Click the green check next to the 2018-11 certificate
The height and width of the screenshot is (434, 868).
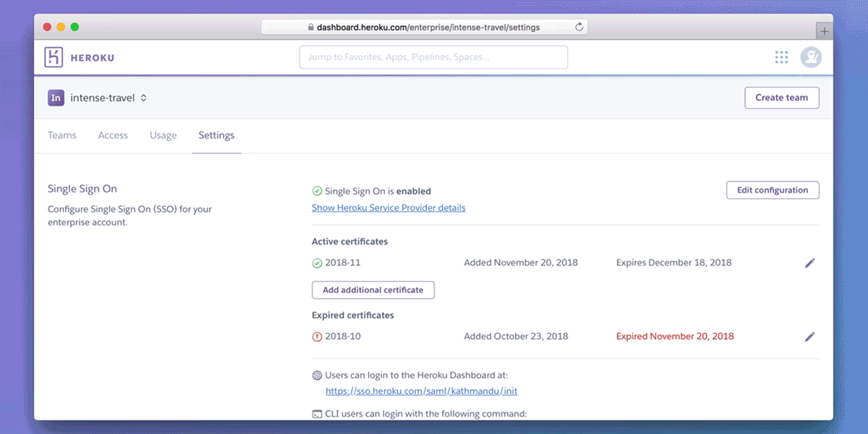coord(317,263)
